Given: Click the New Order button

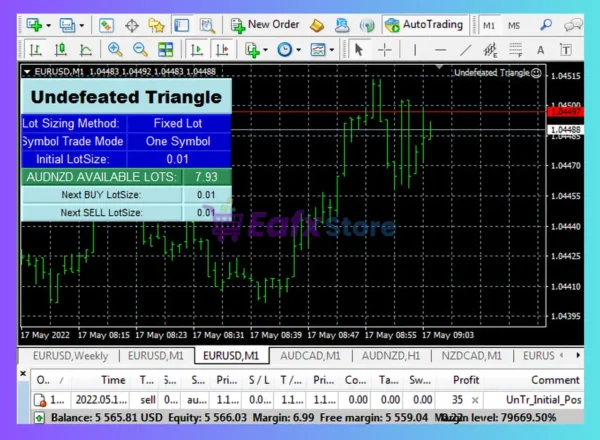Looking at the screenshot, I should [265, 25].
